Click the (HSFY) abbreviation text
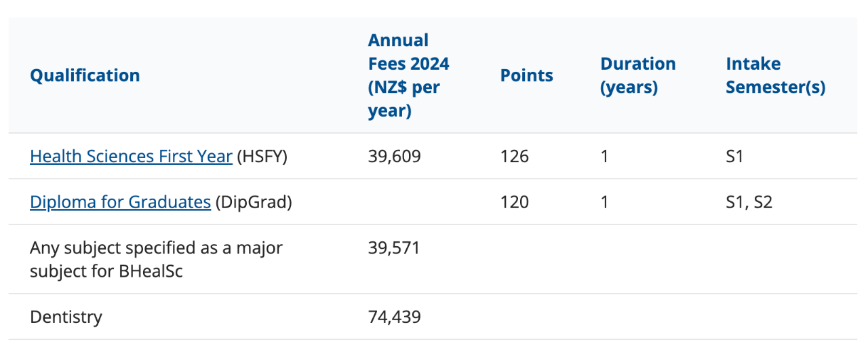 point(262,157)
